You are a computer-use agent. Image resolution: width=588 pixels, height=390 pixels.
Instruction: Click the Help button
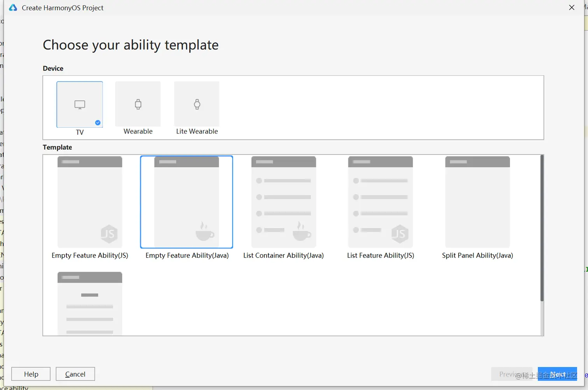(x=31, y=374)
